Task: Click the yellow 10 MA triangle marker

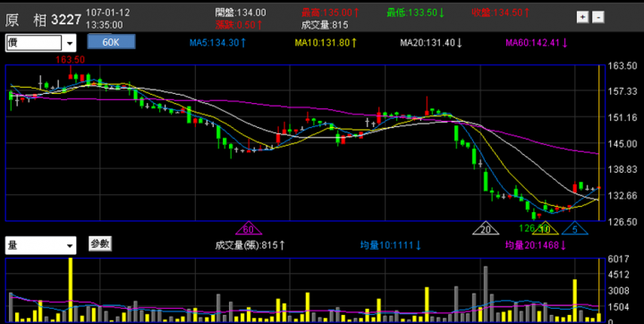Action: click(545, 228)
